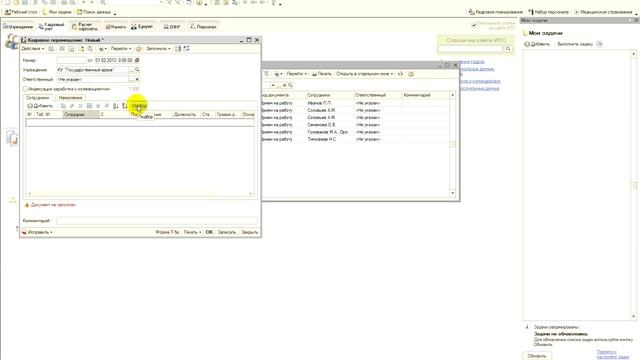Open Мои задачи from top toolbar

coord(57,12)
